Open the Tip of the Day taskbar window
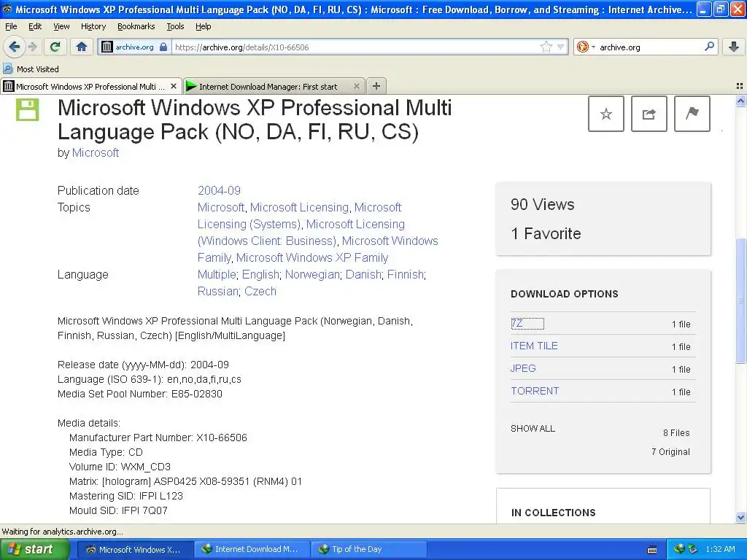The height and width of the screenshot is (560, 747). (368, 550)
